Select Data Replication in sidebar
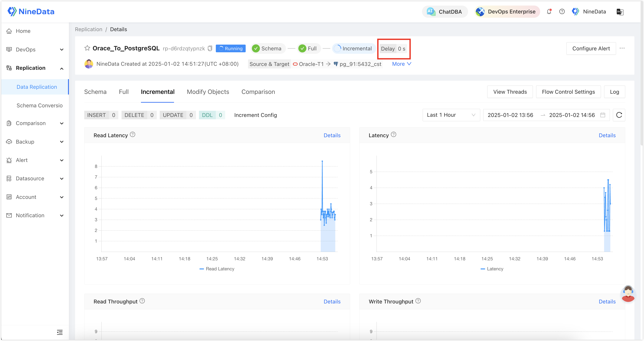The width and height of the screenshot is (644, 341). [x=35, y=87]
